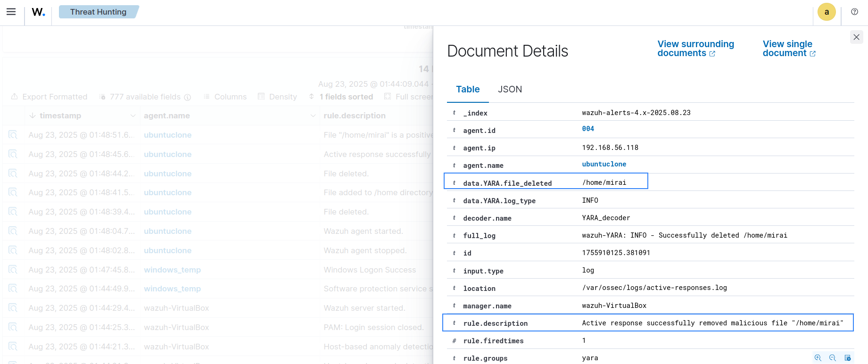This screenshot has height=364, width=868.
Task: Select the Table tab
Action: click(x=467, y=89)
